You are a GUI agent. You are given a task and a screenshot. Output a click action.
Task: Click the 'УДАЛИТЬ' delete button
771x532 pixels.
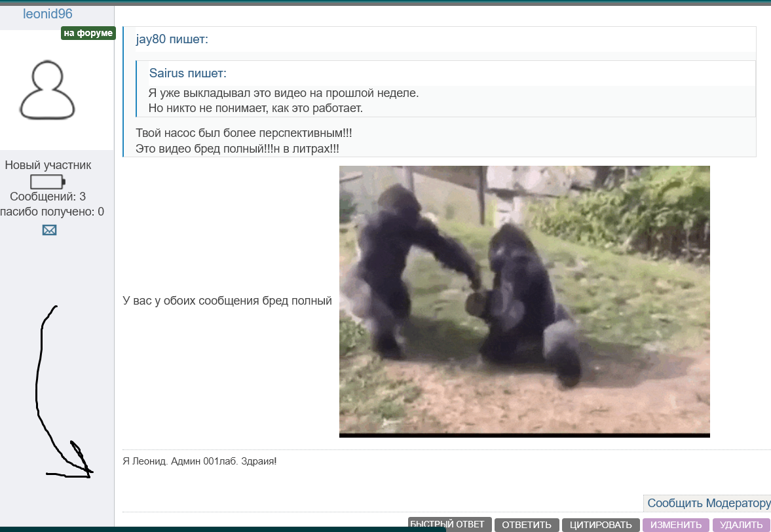point(741,525)
